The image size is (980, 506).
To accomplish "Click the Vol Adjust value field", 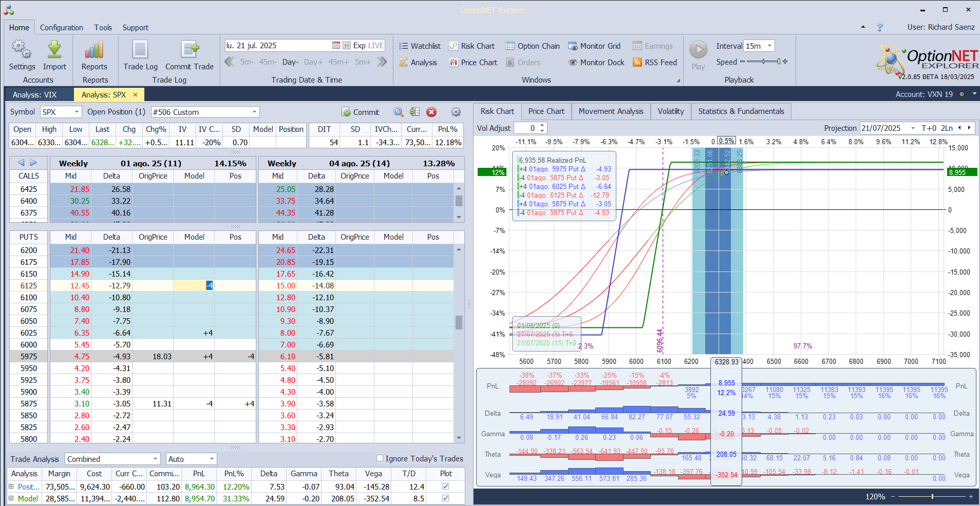I will 527,128.
